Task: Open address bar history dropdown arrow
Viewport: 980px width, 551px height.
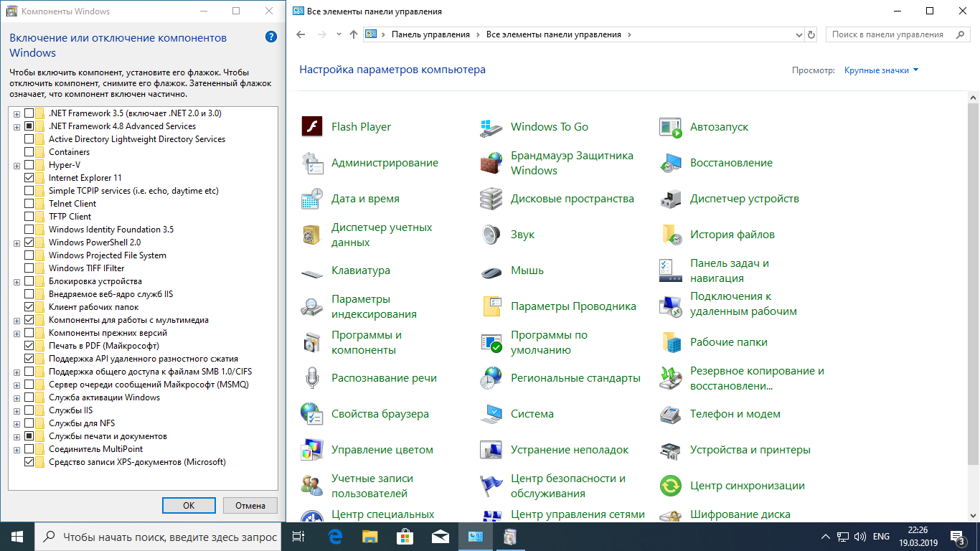Action: [x=799, y=34]
